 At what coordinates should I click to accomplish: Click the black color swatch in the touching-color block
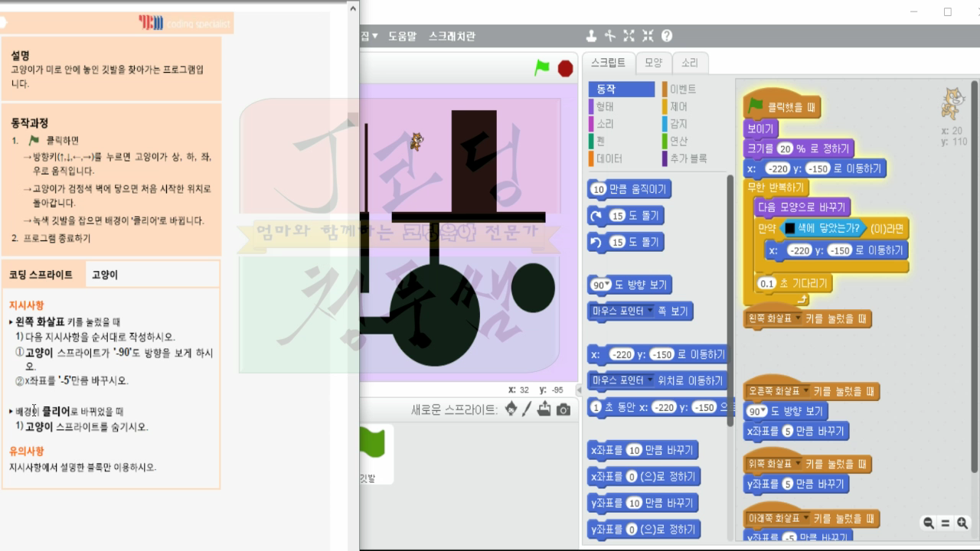click(x=790, y=227)
